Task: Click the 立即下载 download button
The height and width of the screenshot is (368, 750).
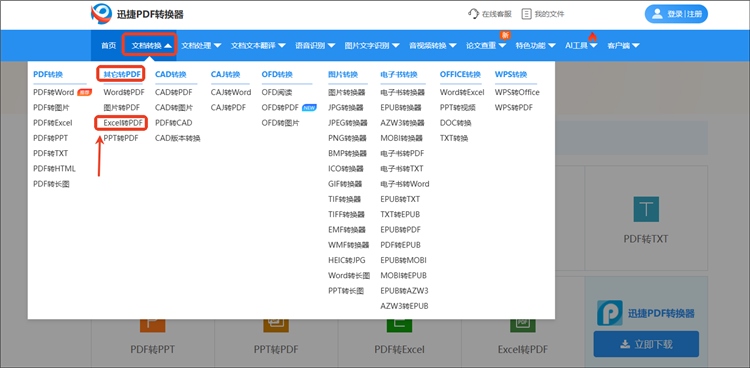Action: 646,344
